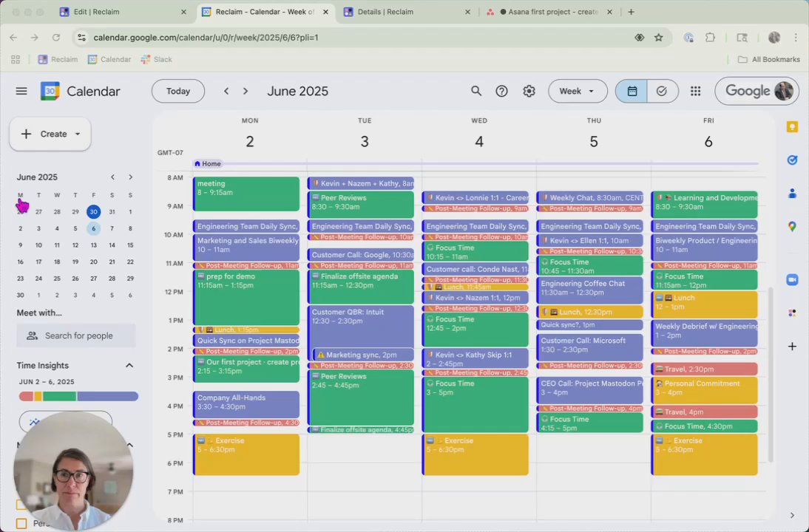Screen dimensions: 809x532
Task: Go to previous week arrow
Action: click(x=226, y=91)
